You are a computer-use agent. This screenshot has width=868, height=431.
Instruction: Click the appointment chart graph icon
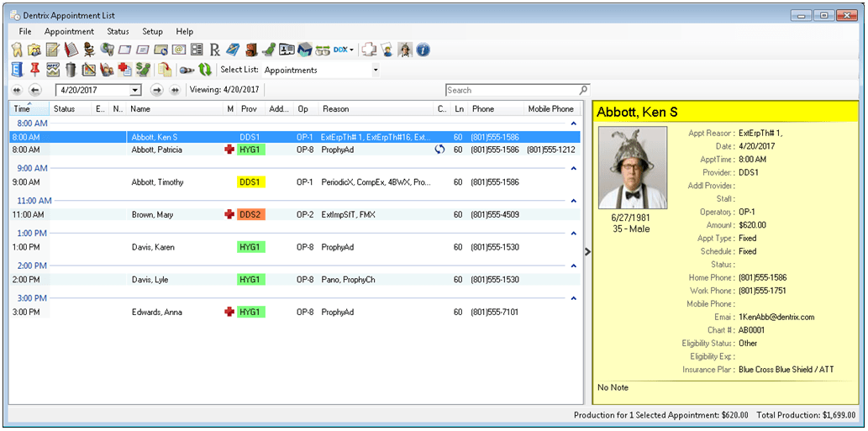(53, 70)
